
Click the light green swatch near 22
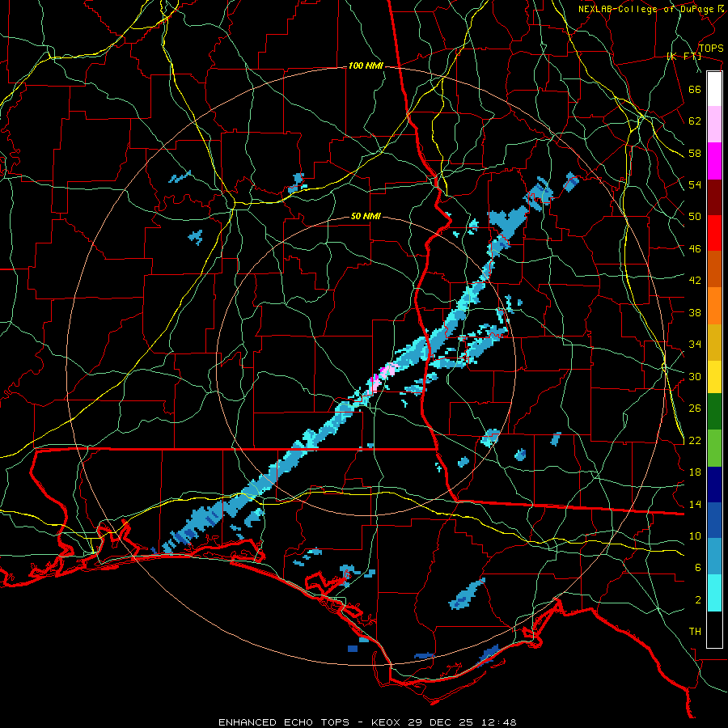pos(714,448)
